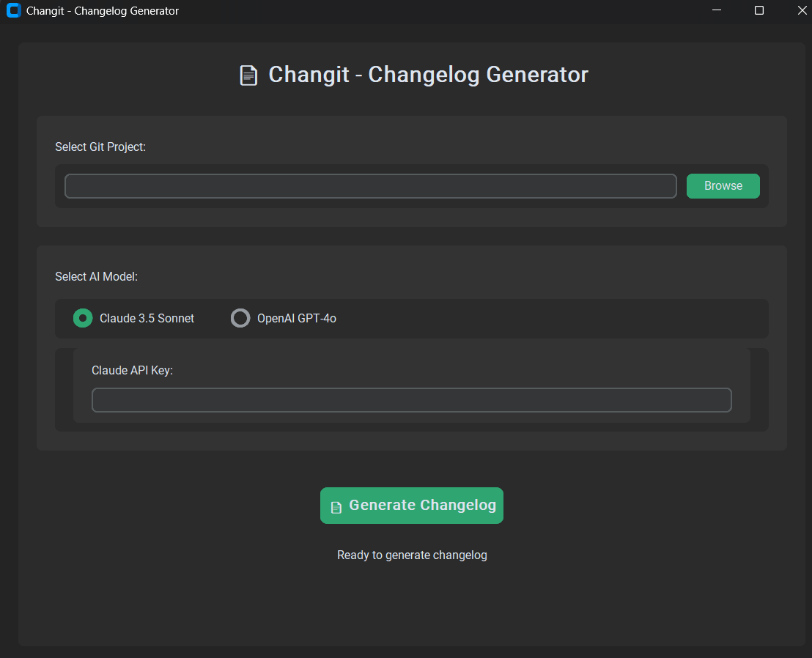This screenshot has height=658, width=812.
Task: Click the 'Select AI Model' label
Action: [x=96, y=276]
